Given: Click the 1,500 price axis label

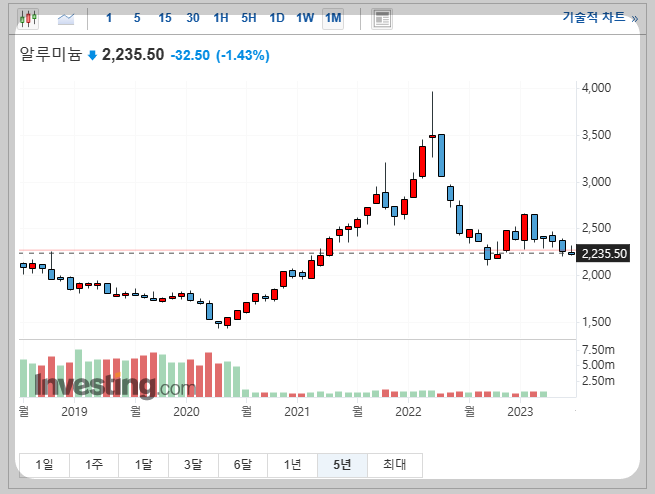Looking at the screenshot, I should pos(596,322).
